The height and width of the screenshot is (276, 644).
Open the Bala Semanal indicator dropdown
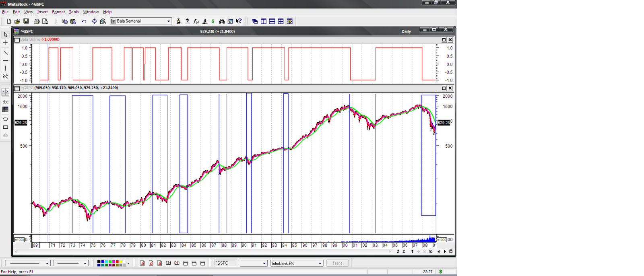[x=169, y=21]
